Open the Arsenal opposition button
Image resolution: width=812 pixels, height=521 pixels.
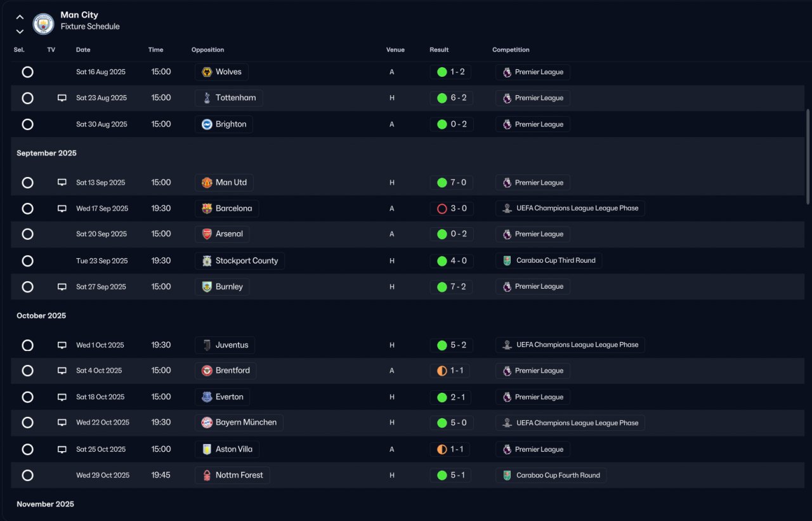tap(222, 234)
